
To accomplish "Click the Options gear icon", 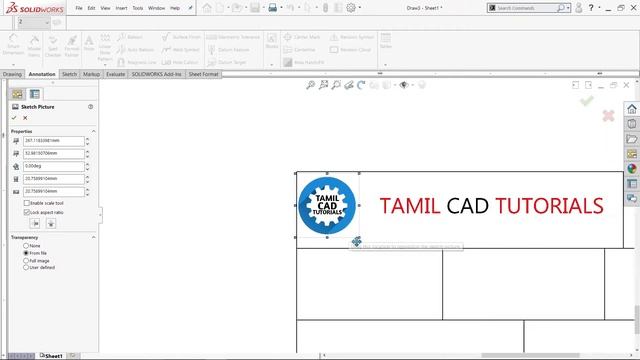I will pos(351,7).
